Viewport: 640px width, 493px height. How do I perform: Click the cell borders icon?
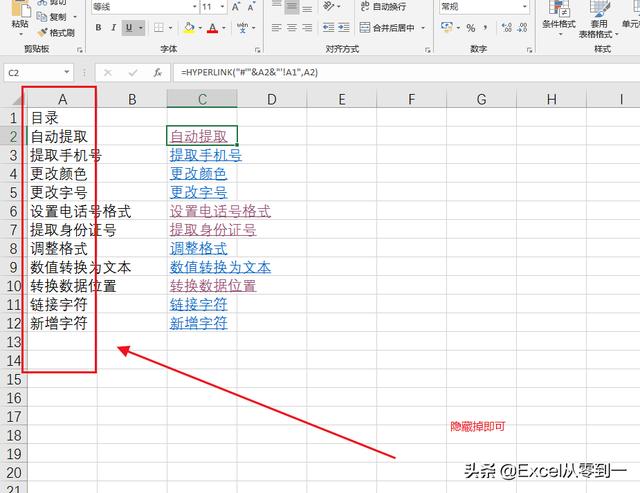pyautogui.click(x=159, y=28)
